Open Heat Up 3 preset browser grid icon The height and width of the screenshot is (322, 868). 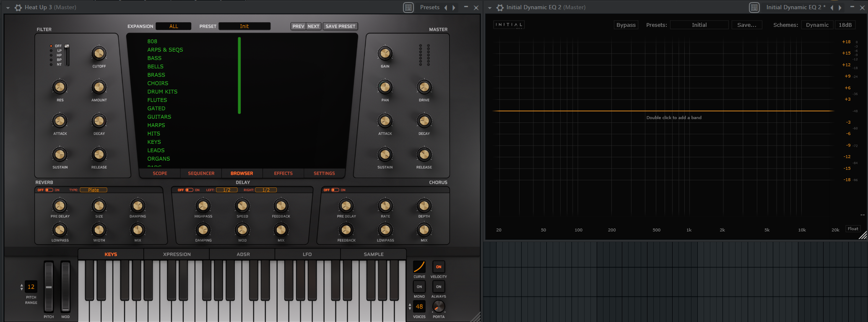point(408,8)
